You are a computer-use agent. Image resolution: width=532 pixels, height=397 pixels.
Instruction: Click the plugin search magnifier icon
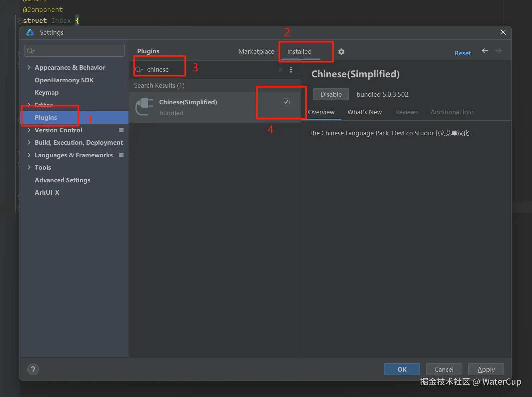139,69
